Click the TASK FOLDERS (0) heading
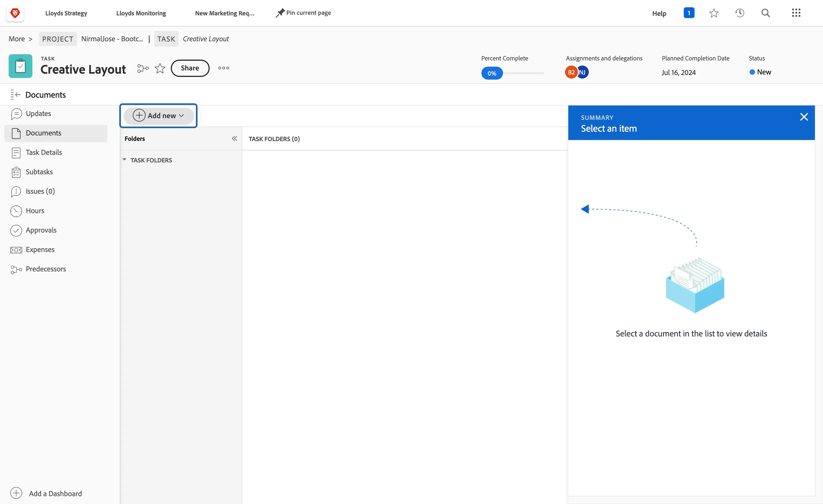Viewport: 823px width, 504px height. point(274,139)
